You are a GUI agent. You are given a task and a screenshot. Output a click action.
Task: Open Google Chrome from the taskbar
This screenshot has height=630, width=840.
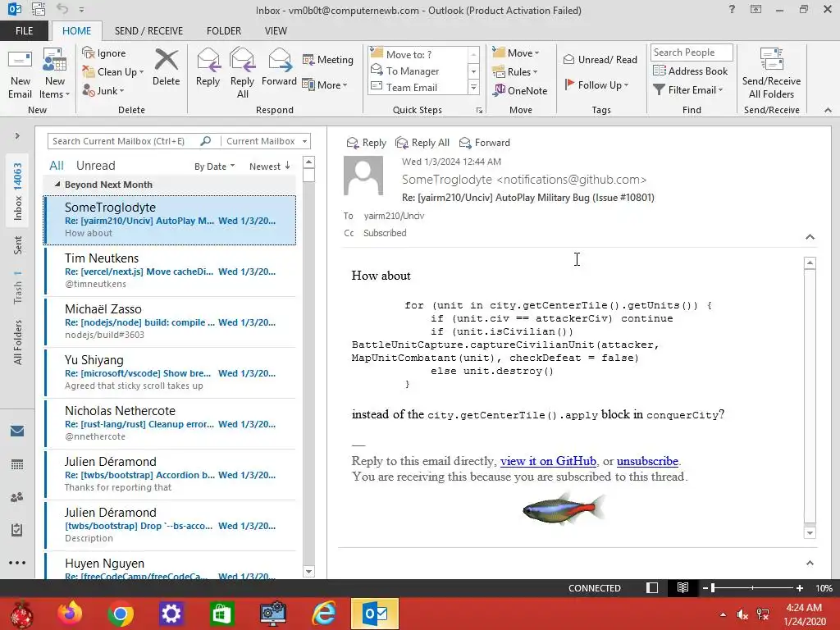tap(120, 614)
